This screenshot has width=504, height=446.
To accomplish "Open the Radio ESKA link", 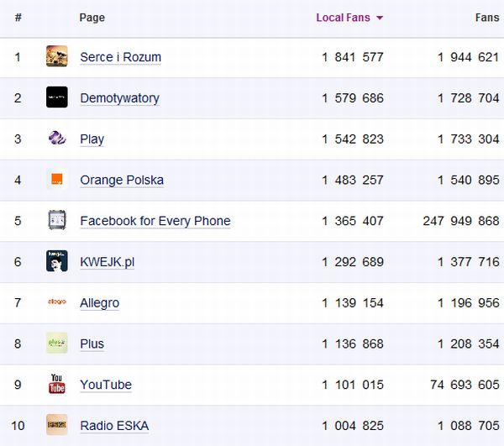I will pyautogui.click(x=114, y=426).
